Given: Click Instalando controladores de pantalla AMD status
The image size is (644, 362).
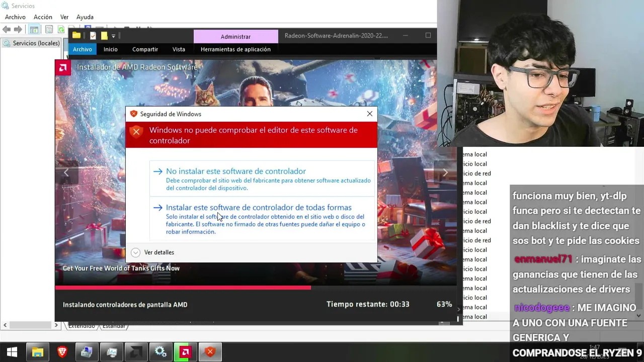Looking at the screenshot, I should (125, 305).
